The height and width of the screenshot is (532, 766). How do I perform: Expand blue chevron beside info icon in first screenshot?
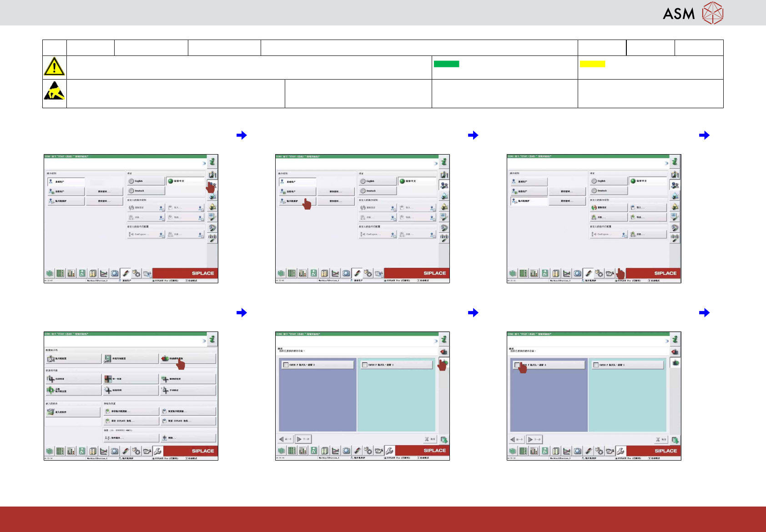click(204, 163)
